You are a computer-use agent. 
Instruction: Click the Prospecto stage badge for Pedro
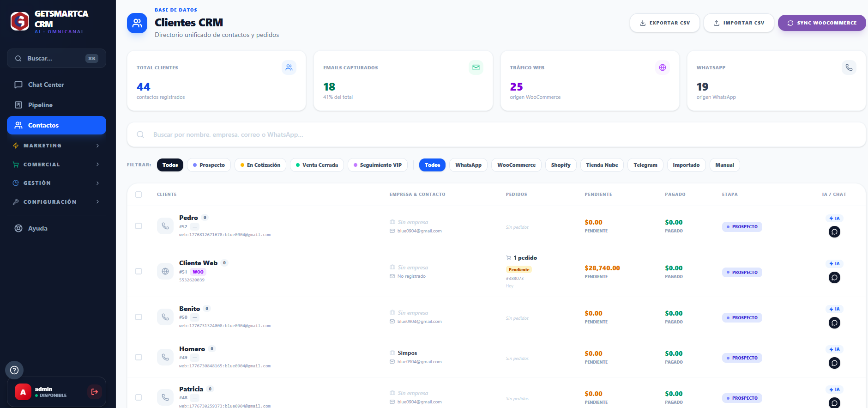pos(742,227)
